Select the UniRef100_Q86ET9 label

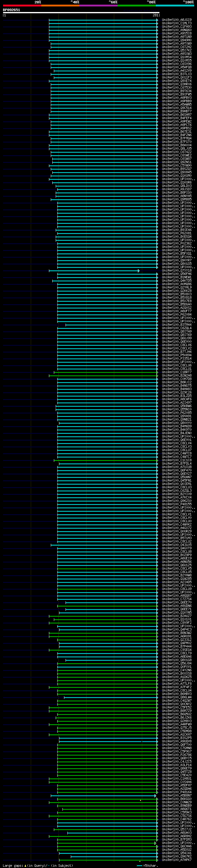(177, 768)
